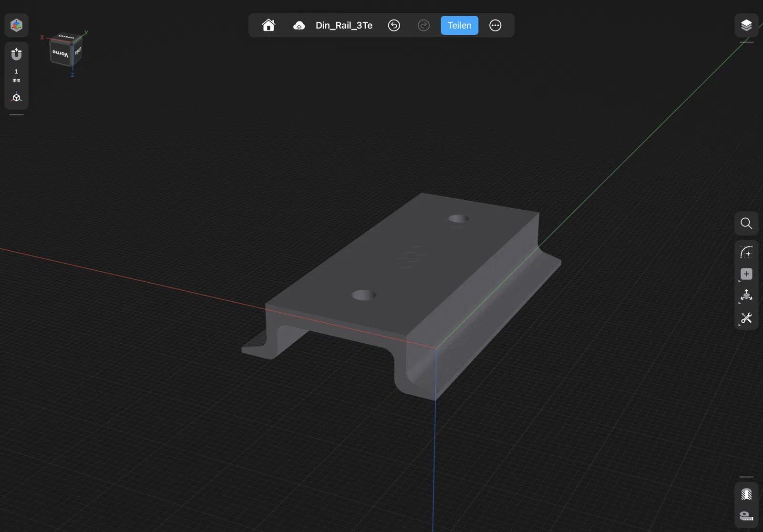The height and width of the screenshot is (532, 763).
Task: Open the Shapr3D app menu logo
Action: pyautogui.click(x=17, y=25)
